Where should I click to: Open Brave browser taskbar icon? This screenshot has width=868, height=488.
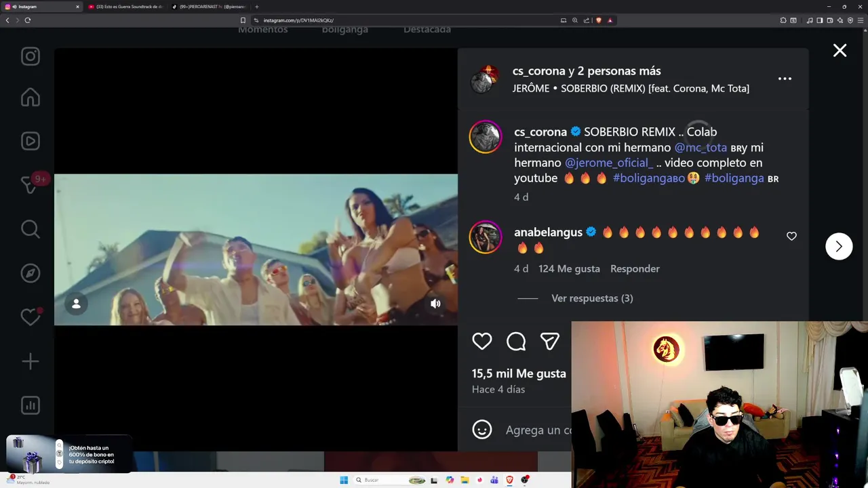(509, 480)
